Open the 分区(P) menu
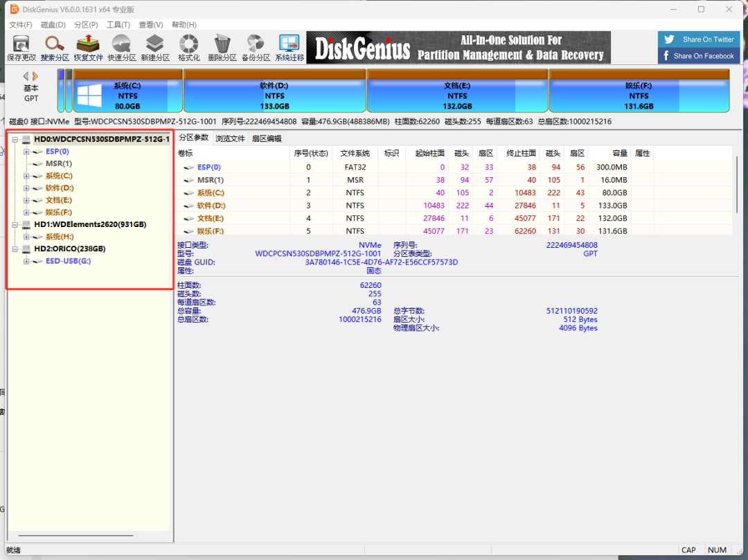The width and height of the screenshot is (748, 560). tap(86, 25)
